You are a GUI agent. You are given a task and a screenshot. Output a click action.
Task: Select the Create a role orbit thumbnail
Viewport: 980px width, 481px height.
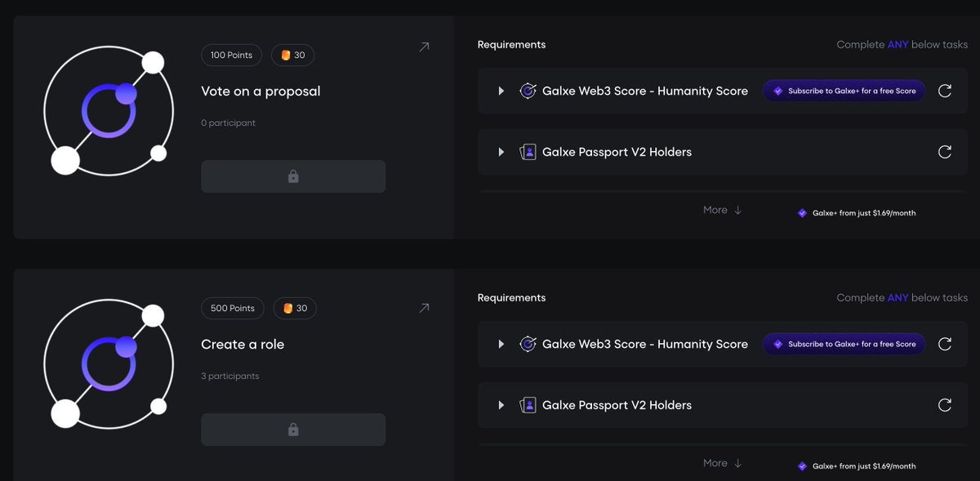coord(109,363)
